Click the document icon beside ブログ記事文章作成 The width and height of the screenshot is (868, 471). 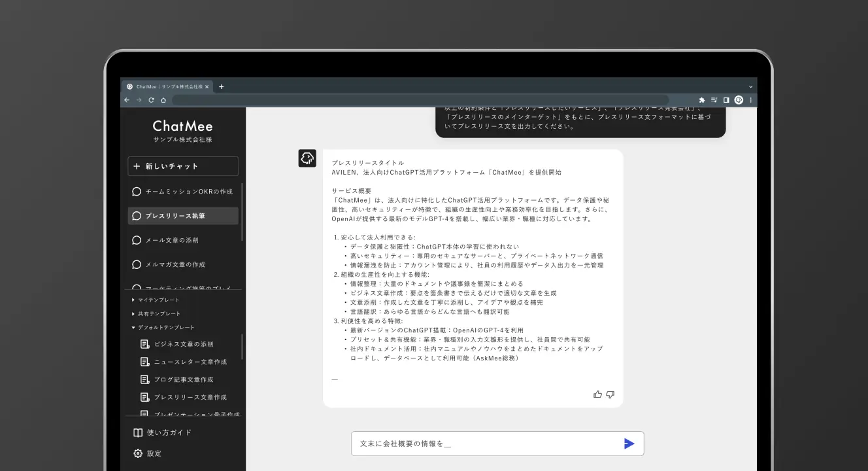click(145, 379)
